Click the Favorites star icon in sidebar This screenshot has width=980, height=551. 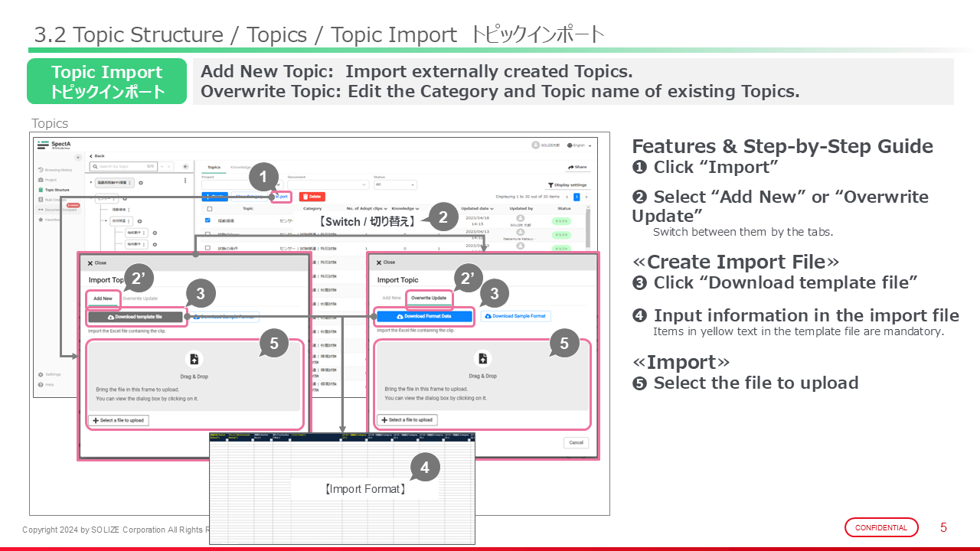[40, 220]
